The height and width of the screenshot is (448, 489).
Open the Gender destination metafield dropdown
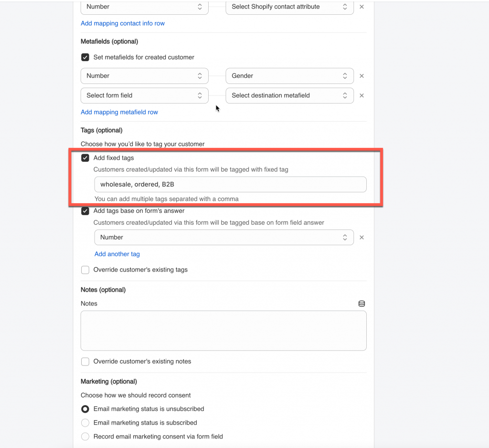pyautogui.click(x=289, y=76)
